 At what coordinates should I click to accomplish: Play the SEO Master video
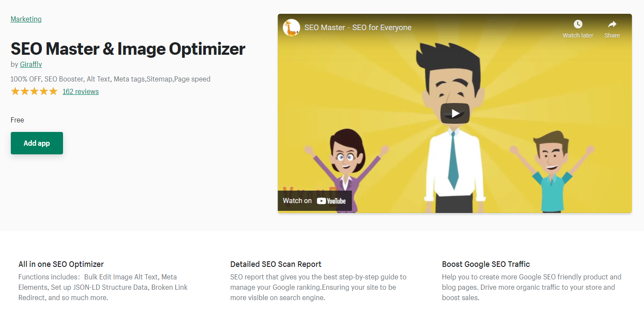pyautogui.click(x=455, y=113)
